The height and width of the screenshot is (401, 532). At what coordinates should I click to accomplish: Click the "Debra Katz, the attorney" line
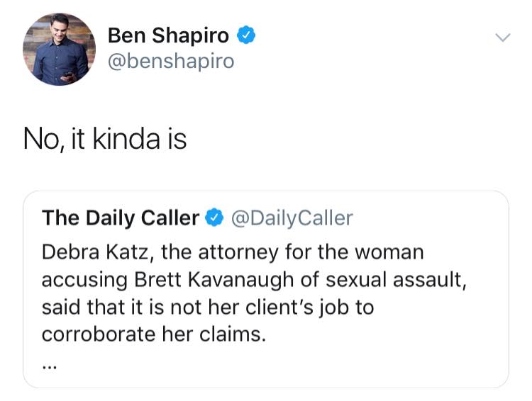(x=233, y=253)
